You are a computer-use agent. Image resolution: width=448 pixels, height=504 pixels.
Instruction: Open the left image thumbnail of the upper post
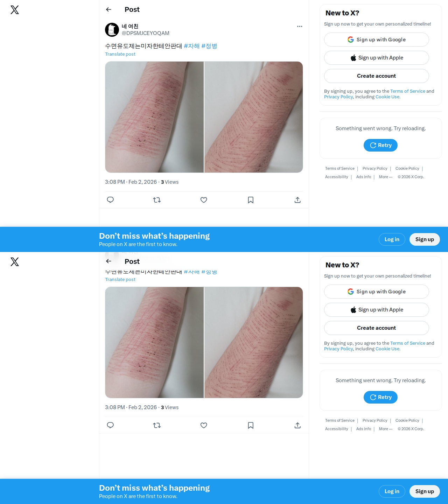(154, 117)
